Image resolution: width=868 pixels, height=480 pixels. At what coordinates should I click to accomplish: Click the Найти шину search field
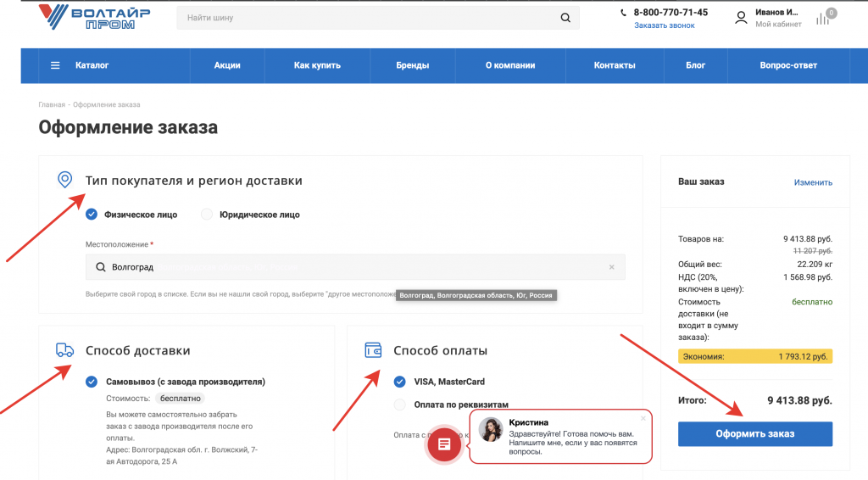[x=364, y=18]
